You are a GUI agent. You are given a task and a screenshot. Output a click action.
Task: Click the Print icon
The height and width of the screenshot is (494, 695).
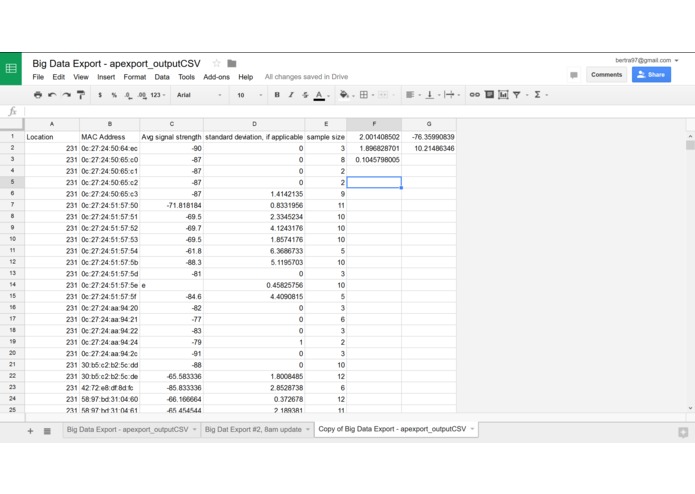tap(38, 95)
